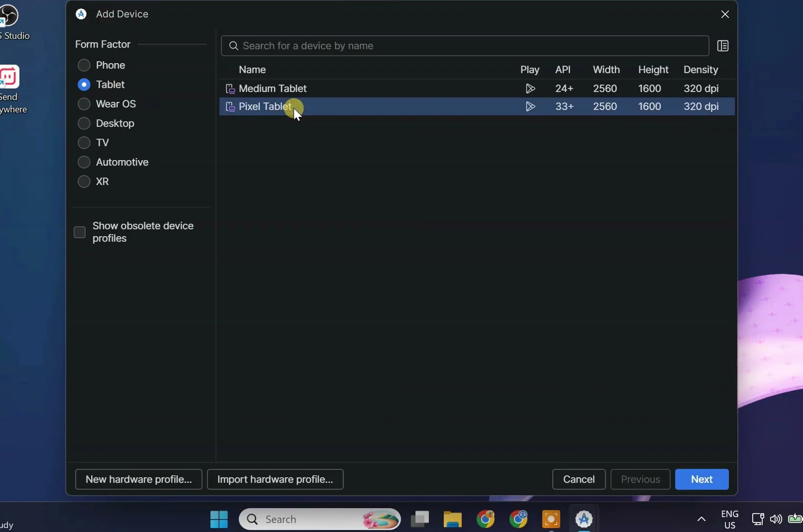Sort devices by Play column
This screenshot has height=532, width=803.
click(529, 70)
